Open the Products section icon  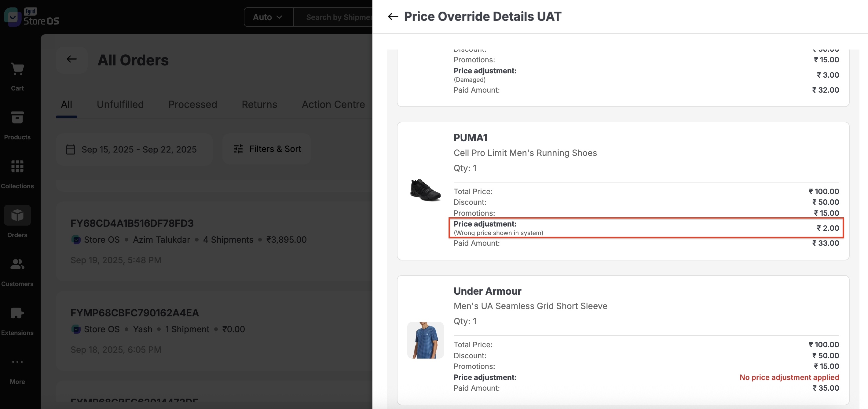pyautogui.click(x=17, y=118)
